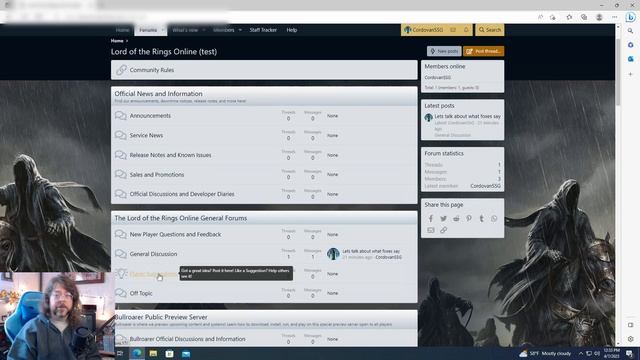640x360 pixels.
Task: Share page on Tumblr
Action: pyautogui.click(x=482, y=218)
